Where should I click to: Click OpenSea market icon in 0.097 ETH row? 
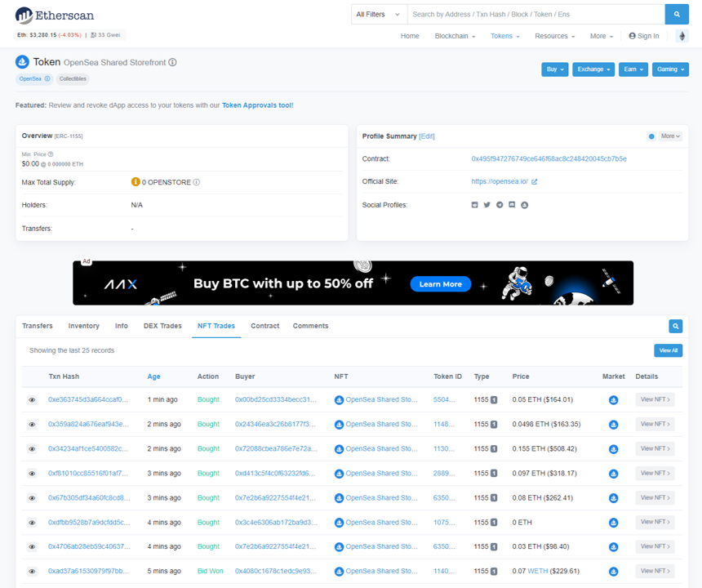point(613,474)
